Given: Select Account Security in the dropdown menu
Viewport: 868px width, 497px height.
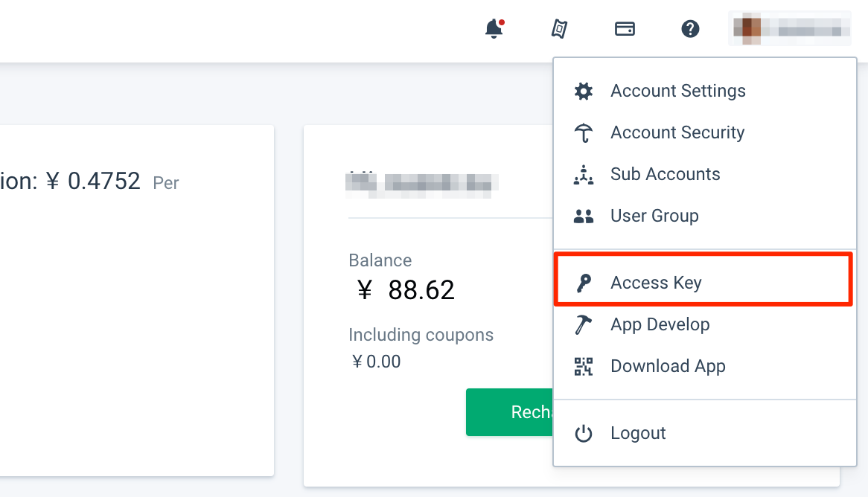Looking at the screenshot, I should tap(677, 132).
